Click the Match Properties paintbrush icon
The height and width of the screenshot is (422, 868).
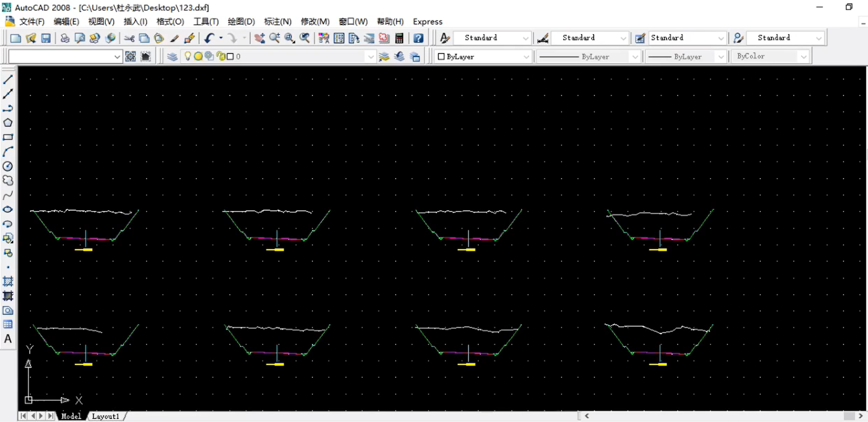tap(174, 38)
